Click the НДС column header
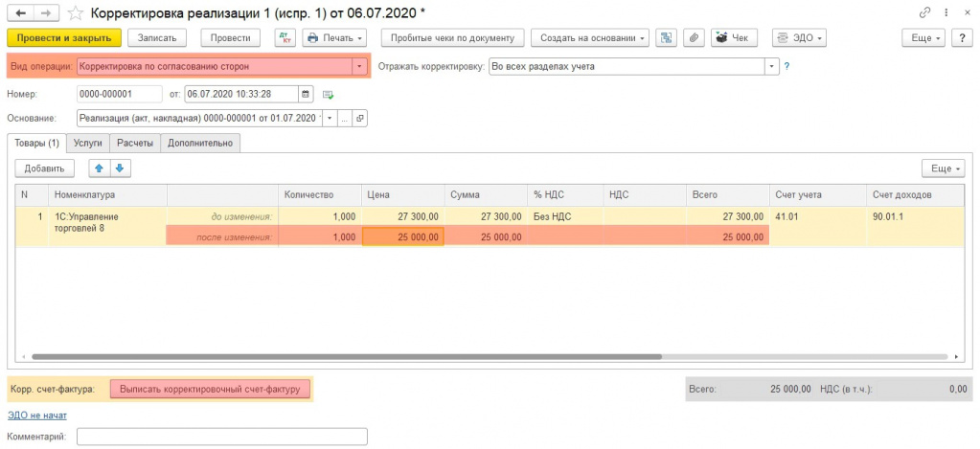The height and width of the screenshot is (449, 980). point(645,195)
